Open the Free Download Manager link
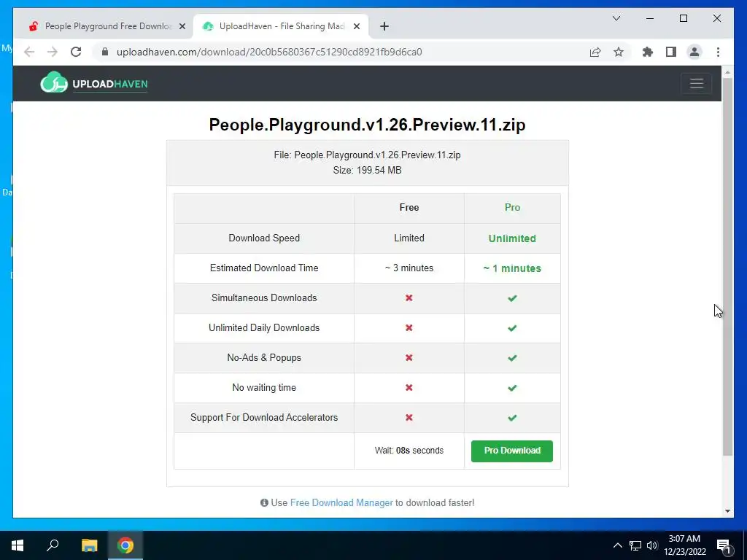This screenshot has height=560, width=747. (x=341, y=502)
